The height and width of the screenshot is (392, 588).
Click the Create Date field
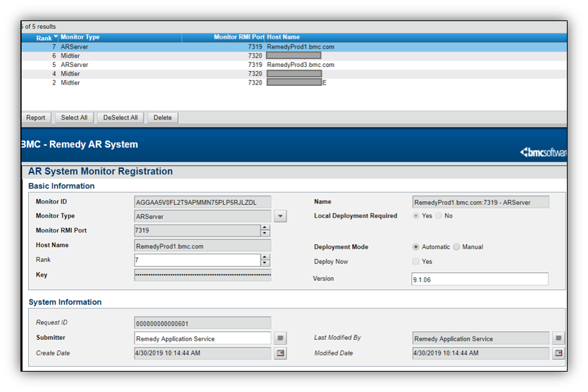pyautogui.click(x=203, y=353)
